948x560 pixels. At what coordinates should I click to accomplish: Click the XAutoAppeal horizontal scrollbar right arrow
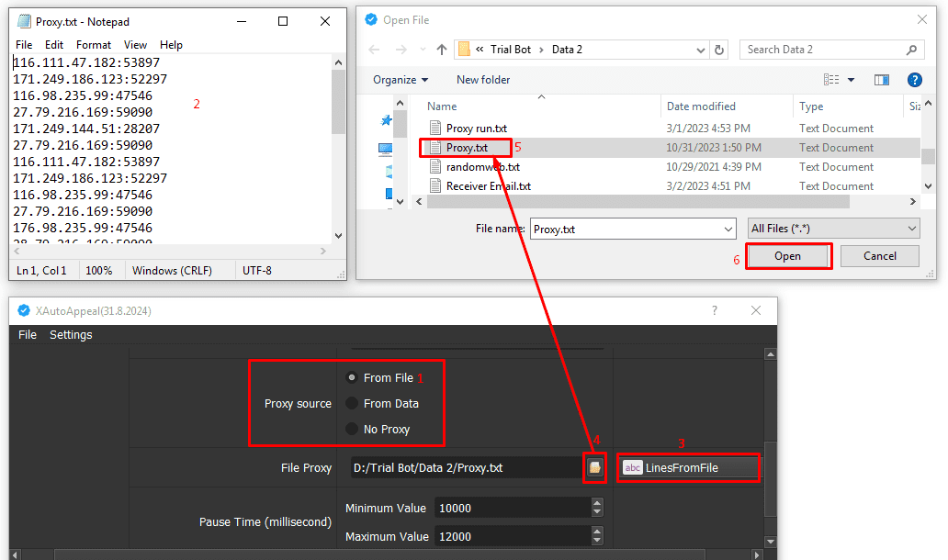click(757, 554)
